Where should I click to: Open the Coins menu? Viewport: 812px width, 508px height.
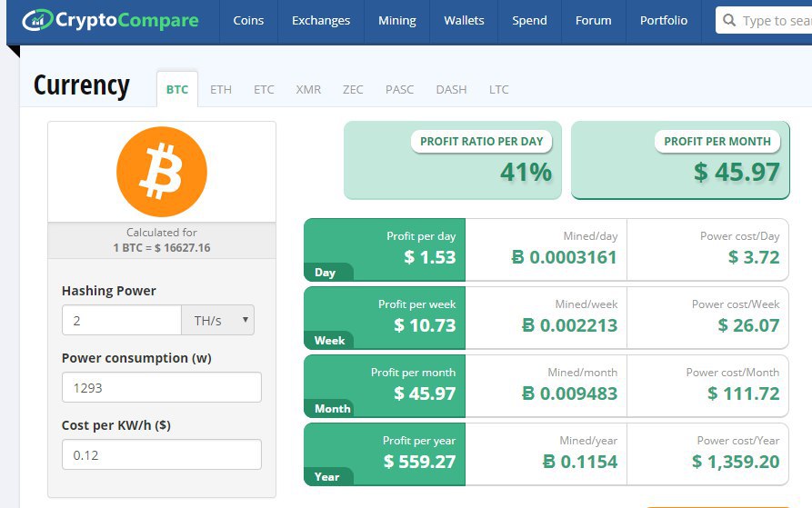(x=248, y=21)
